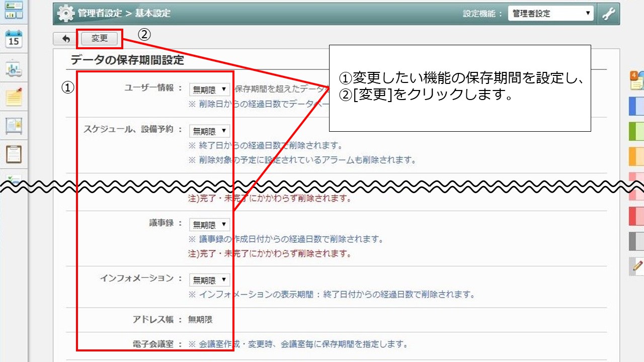Viewport: 644px width, 362px height.
Task: Click the note 議事録の作成日付からの経過日数で削除されます
Action: pyautogui.click(x=286, y=239)
